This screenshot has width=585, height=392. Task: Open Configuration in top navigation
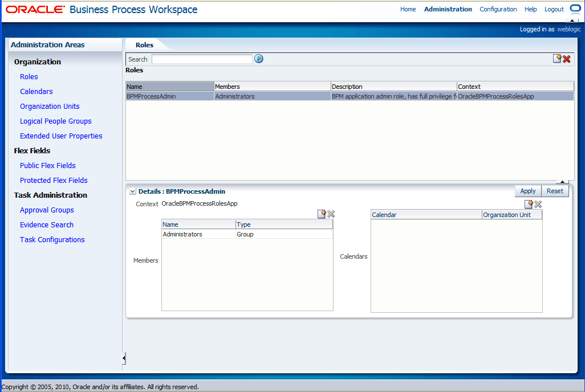498,9
